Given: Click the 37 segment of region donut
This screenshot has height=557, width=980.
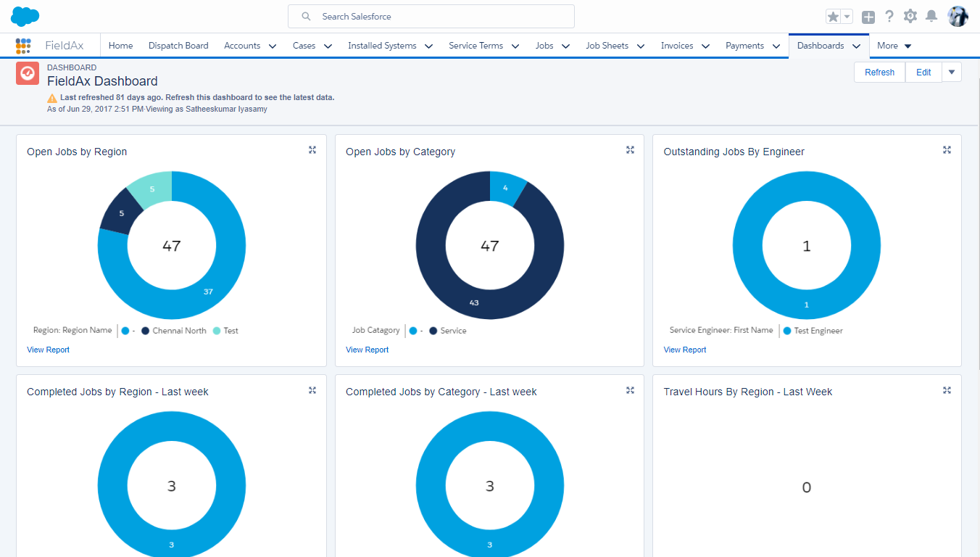Looking at the screenshot, I should click(208, 292).
